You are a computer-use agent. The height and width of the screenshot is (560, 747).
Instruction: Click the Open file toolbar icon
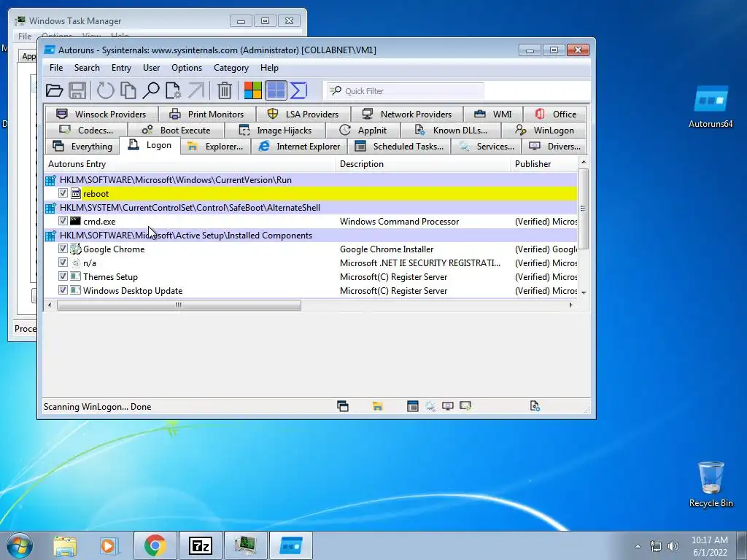click(x=54, y=90)
